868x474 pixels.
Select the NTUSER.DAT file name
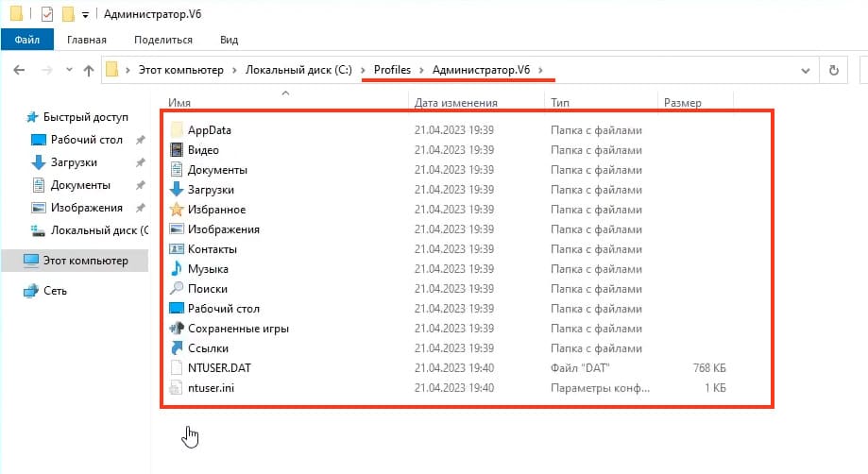coord(219,368)
